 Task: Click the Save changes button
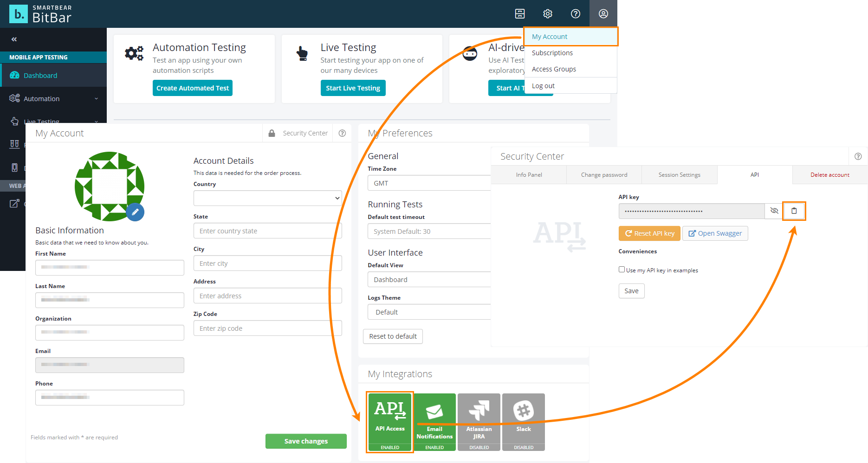tap(306, 441)
